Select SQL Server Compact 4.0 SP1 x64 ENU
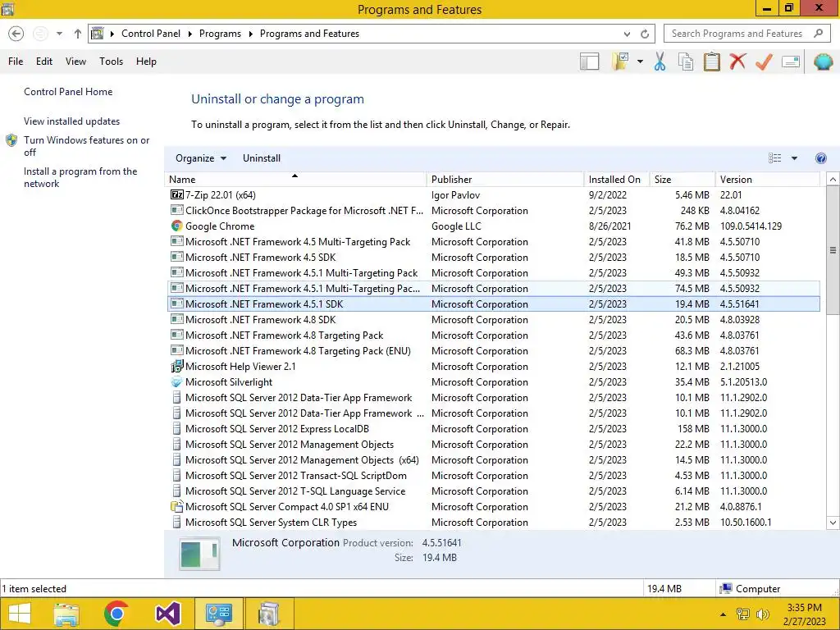This screenshot has width=840, height=630. point(493,507)
